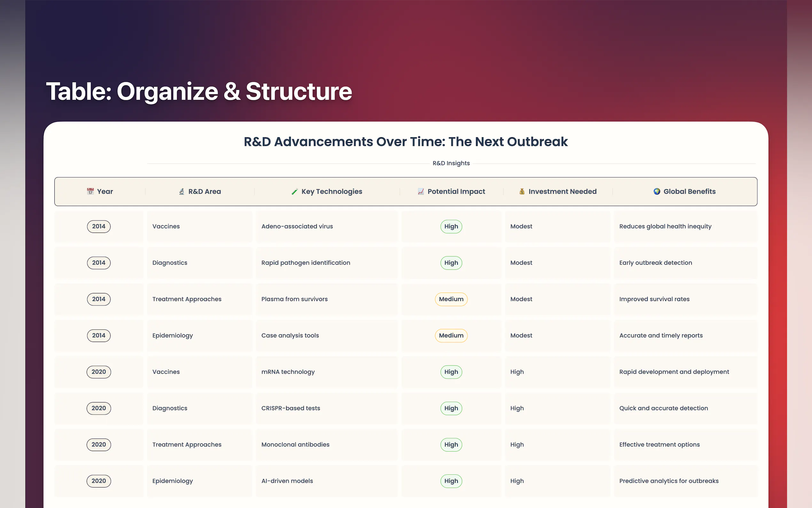Click the microscope icon beside R&D Area

click(182, 192)
